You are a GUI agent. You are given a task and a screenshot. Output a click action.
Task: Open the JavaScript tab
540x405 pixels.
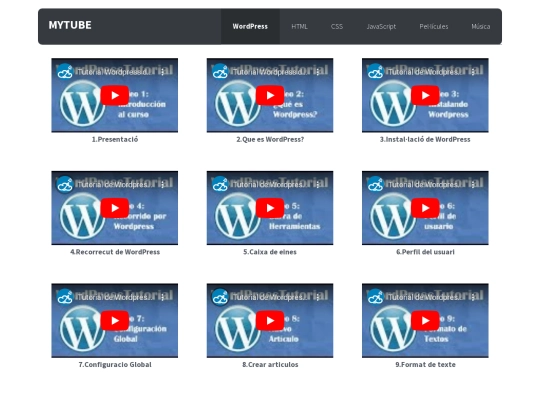(381, 27)
